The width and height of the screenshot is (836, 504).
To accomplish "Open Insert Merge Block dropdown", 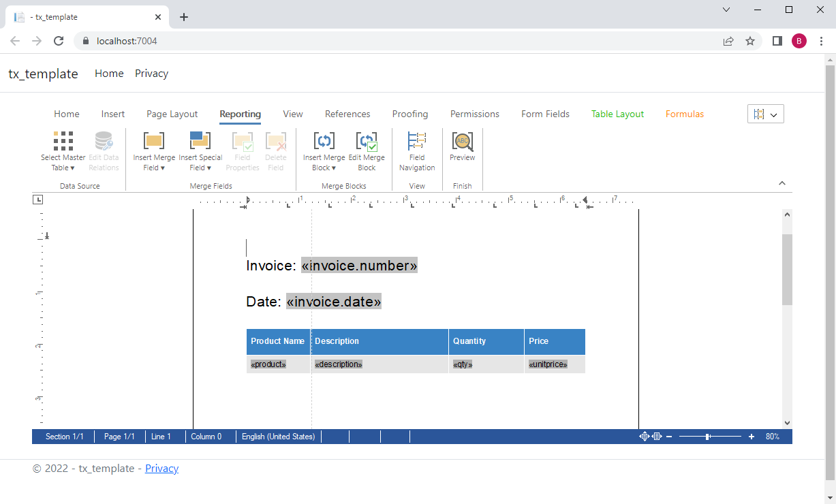I will [x=324, y=151].
